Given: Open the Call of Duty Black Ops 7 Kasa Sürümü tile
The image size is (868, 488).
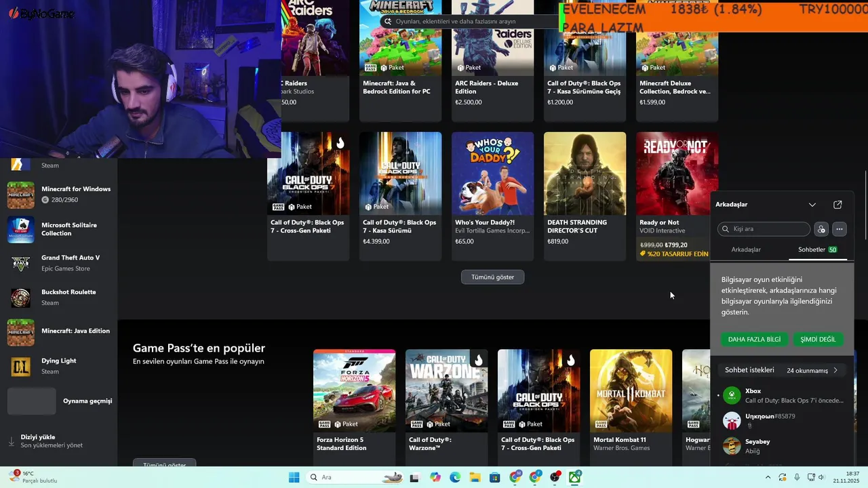Looking at the screenshot, I should 400,197.
